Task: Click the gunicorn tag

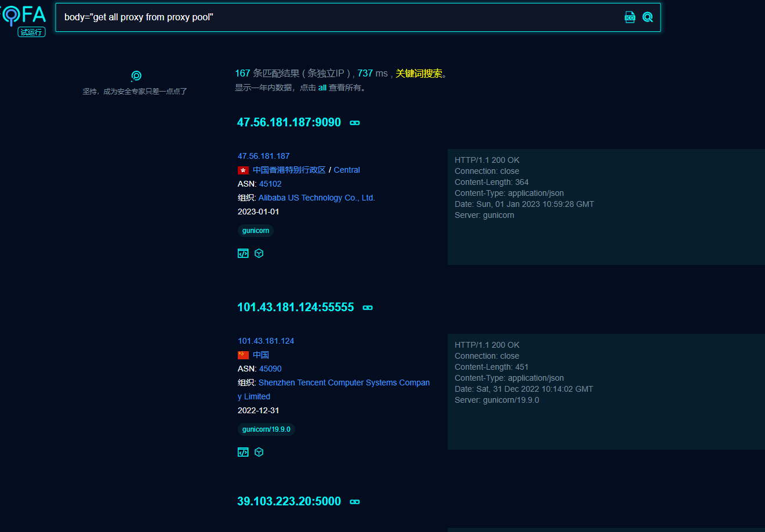Action: click(256, 231)
